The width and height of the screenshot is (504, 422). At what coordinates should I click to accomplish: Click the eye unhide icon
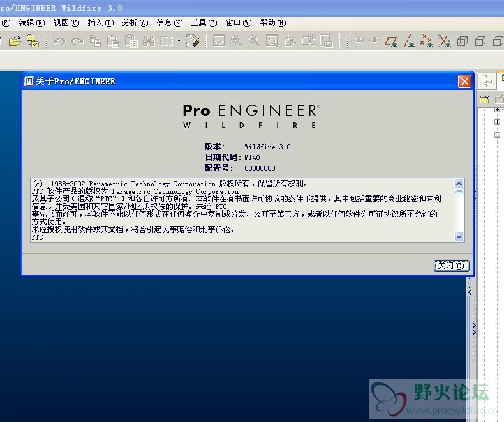click(374, 40)
